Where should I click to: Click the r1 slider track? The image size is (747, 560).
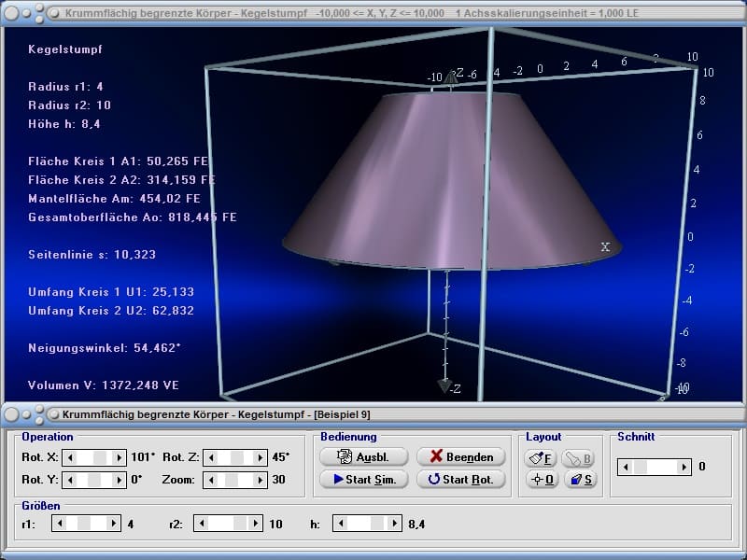click(86, 524)
